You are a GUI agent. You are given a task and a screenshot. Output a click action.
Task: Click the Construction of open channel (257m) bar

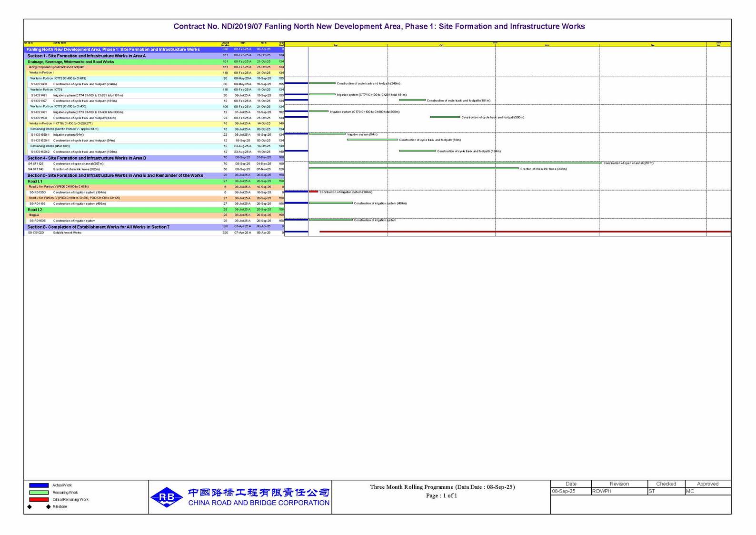(455, 163)
